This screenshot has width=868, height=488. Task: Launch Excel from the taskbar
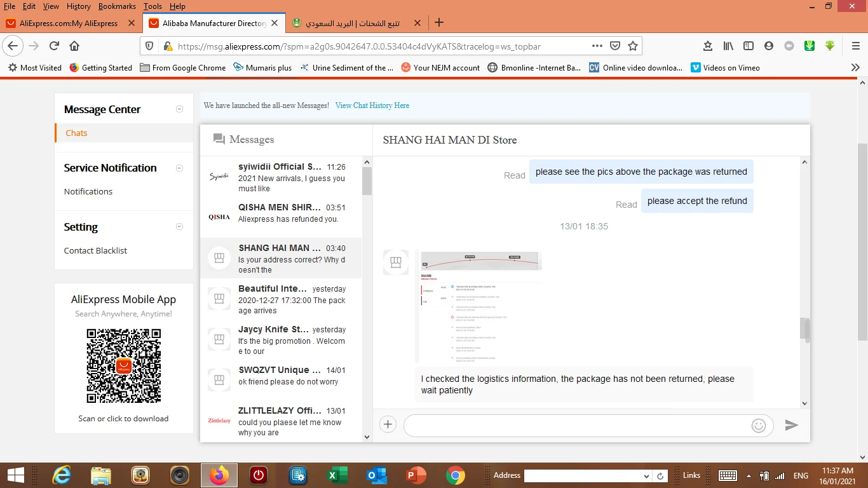coord(337,475)
